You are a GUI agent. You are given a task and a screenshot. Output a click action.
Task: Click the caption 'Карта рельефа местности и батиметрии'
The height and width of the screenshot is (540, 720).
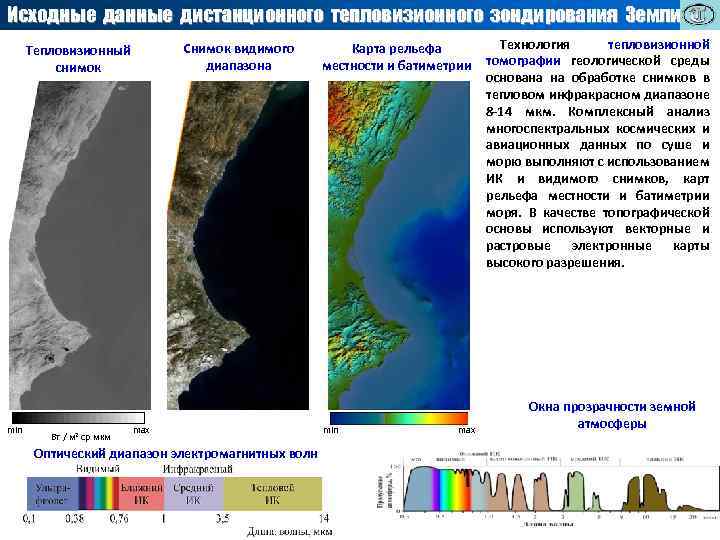[x=397, y=57]
